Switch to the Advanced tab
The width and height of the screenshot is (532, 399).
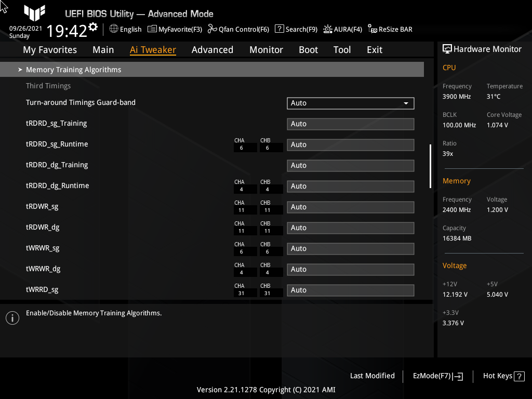(212, 49)
